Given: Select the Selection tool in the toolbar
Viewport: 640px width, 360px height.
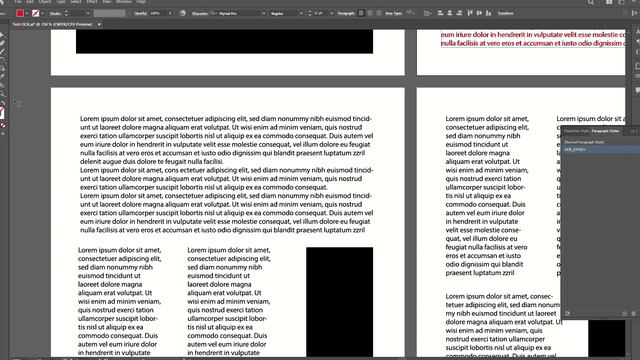Looking at the screenshot, I should tap(2, 35).
